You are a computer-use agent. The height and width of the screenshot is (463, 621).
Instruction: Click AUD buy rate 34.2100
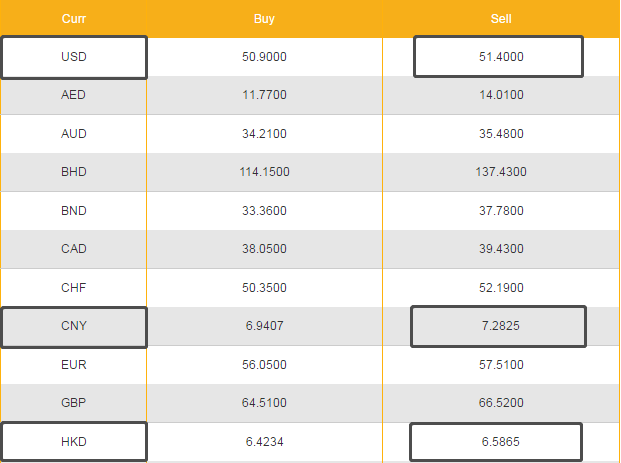(x=264, y=134)
